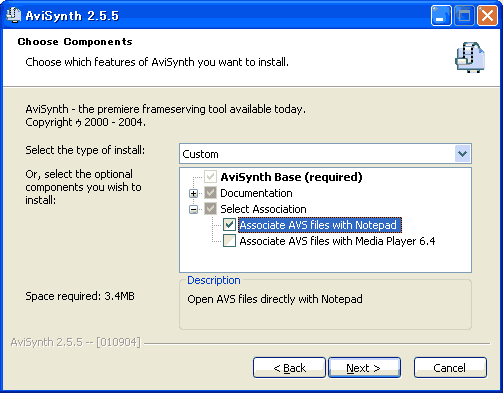This screenshot has height=393, width=503.
Task: Click the 'Open AVS files directly with Notepad' description
Action: coord(275,299)
